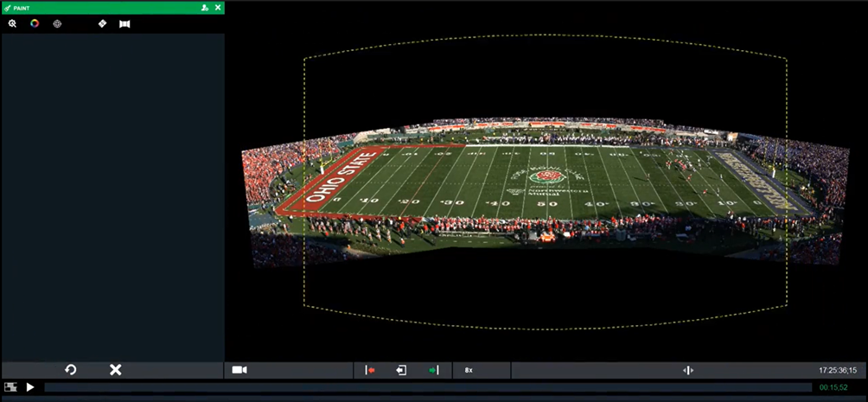Click the go-to-clip door arrow icon
The image size is (868, 402).
[401, 370]
